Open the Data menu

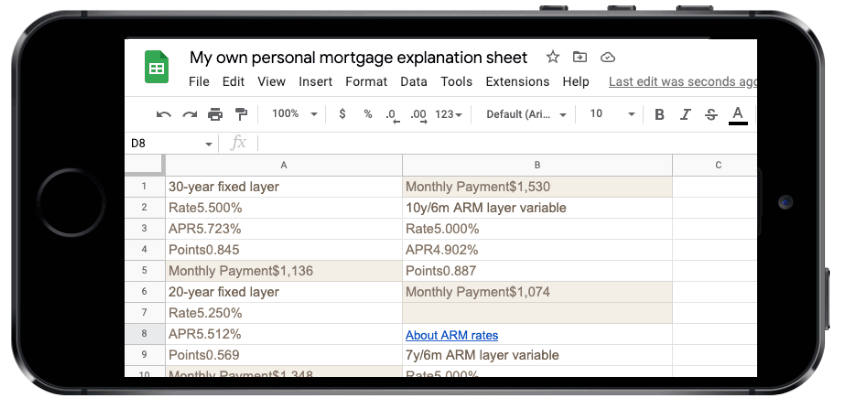click(x=414, y=82)
